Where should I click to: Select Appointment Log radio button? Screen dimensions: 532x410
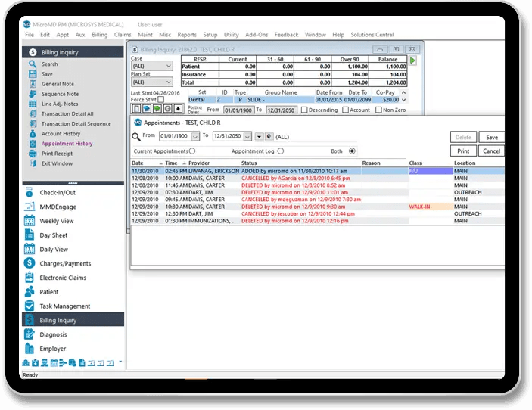coord(281,151)
